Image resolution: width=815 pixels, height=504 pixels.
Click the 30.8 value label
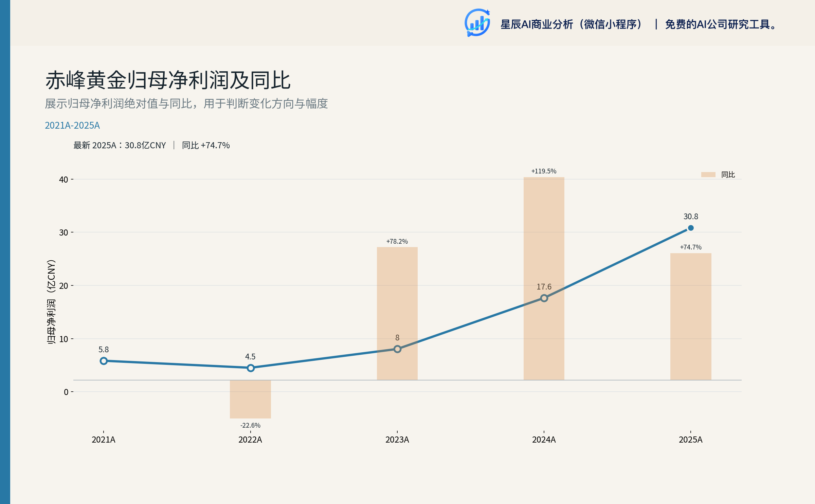tap(690, 217)
